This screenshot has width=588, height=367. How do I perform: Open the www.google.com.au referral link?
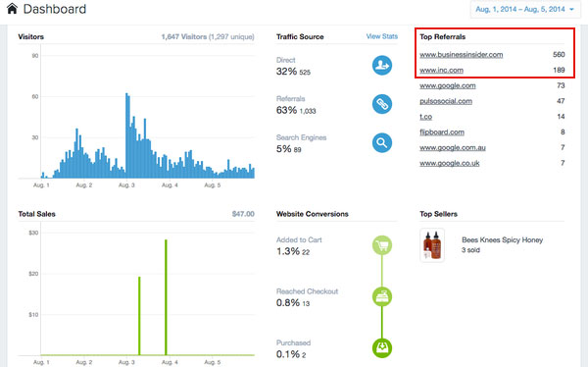click(x=453, y=147)
